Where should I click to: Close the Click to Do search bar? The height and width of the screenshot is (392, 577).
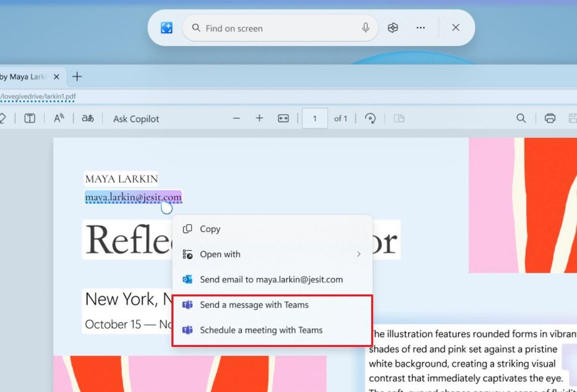pyautogui.click(x=456, y=28)
